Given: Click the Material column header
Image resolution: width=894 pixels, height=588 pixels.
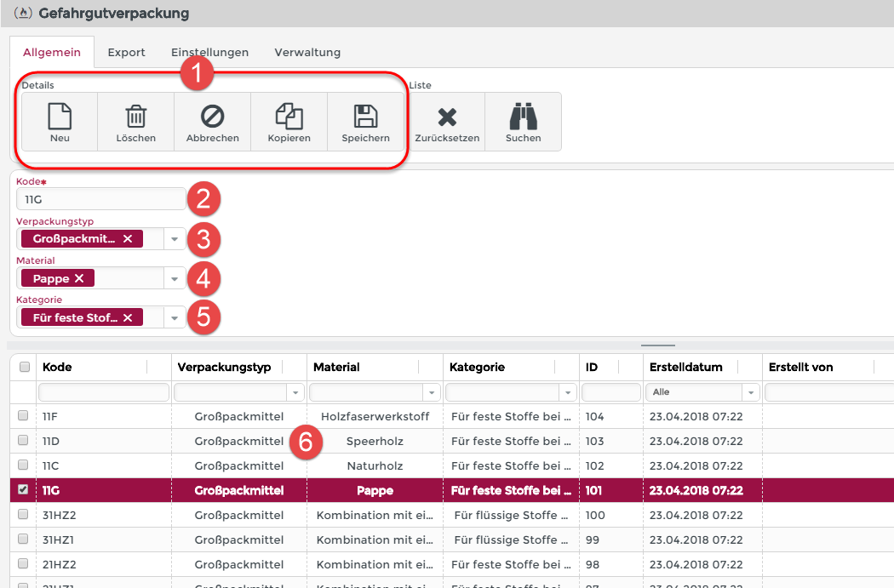Looking at the screenshot, I should [x=336, y=367].
